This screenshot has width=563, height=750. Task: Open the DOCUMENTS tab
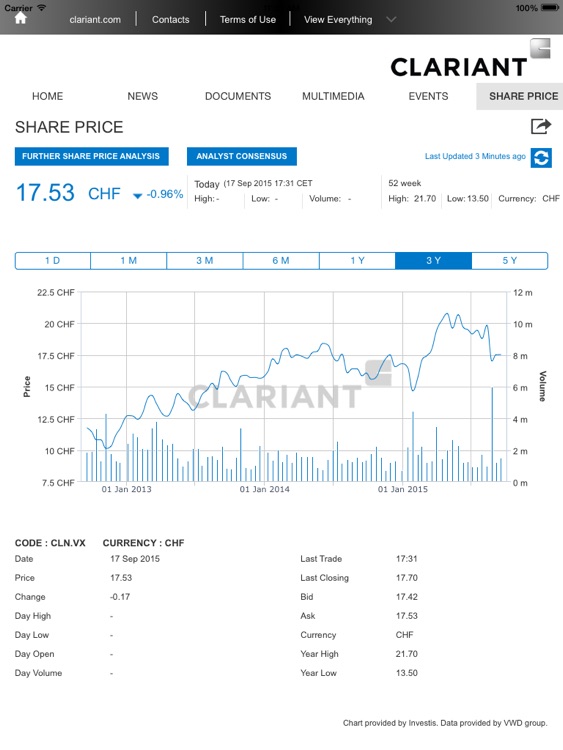point(238,96)
